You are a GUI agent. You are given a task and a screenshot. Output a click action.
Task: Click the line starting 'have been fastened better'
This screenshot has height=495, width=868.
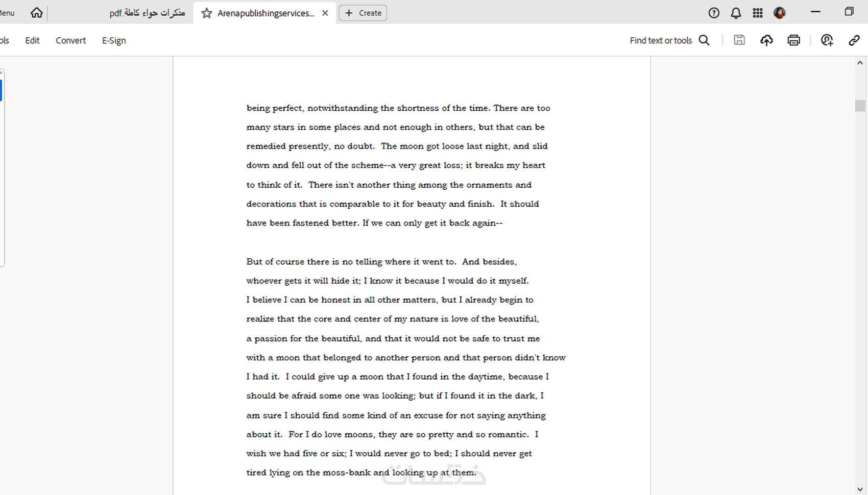point(375,223)
